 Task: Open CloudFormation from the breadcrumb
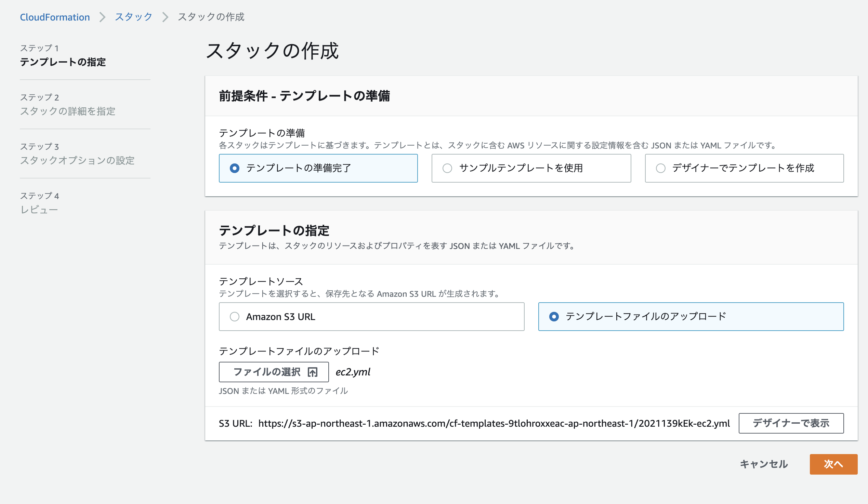55,16
